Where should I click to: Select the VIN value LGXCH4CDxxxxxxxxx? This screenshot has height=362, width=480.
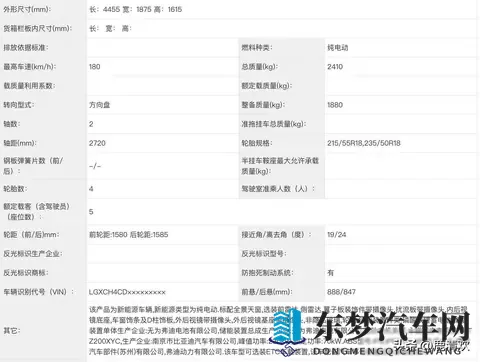pyautogui.click(x=127, y=292)
